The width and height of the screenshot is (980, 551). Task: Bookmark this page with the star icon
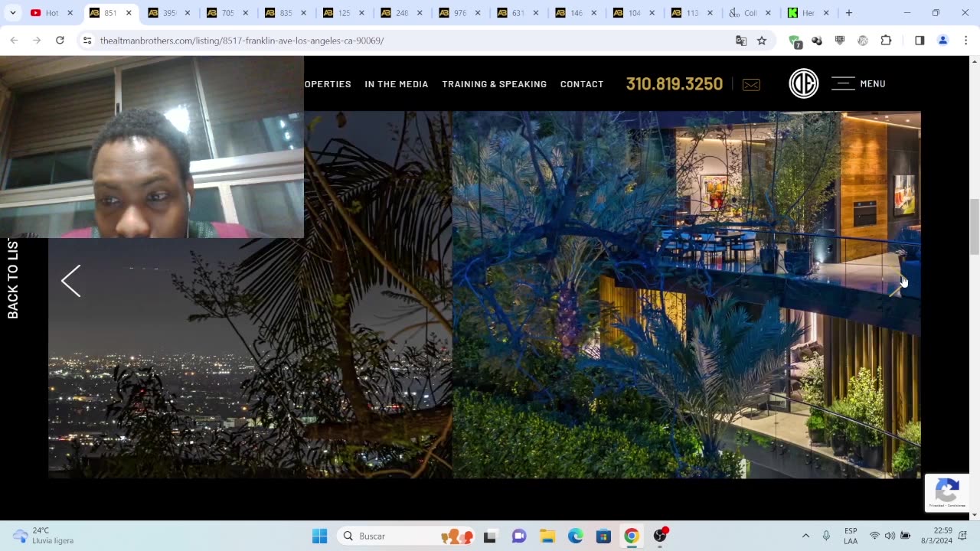(x=762, y=41)
